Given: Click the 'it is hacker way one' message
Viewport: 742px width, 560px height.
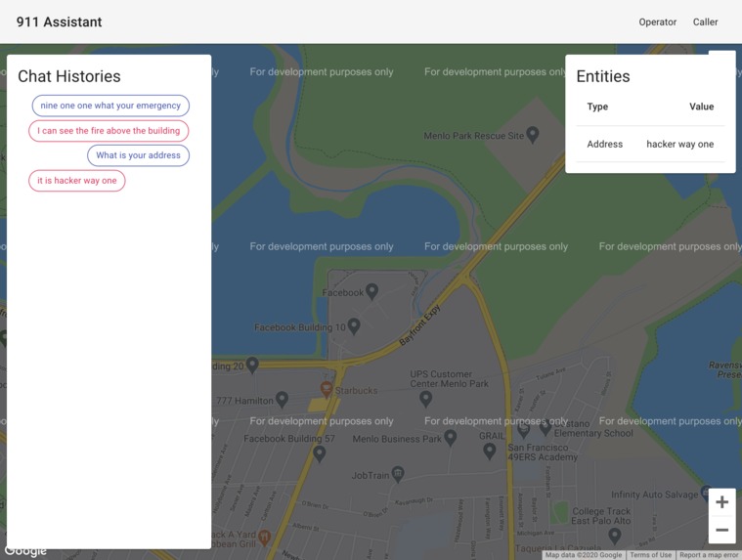Looking at the screenshot, I should [77, 181].
